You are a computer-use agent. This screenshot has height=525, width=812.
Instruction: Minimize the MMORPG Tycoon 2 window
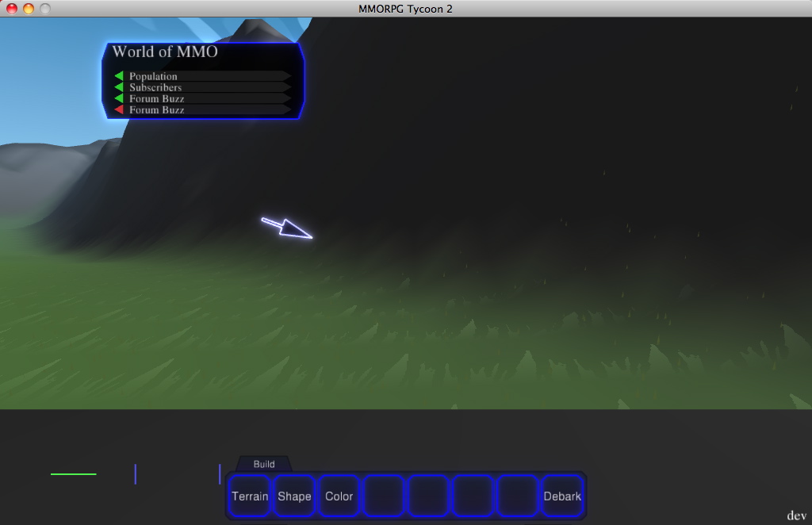29,8
